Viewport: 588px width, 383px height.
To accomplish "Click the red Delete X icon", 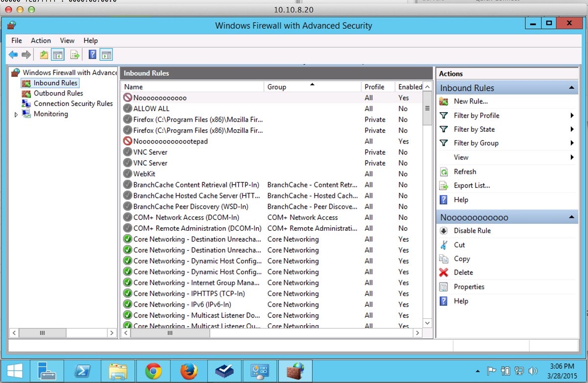I will [x=444, y=272].
